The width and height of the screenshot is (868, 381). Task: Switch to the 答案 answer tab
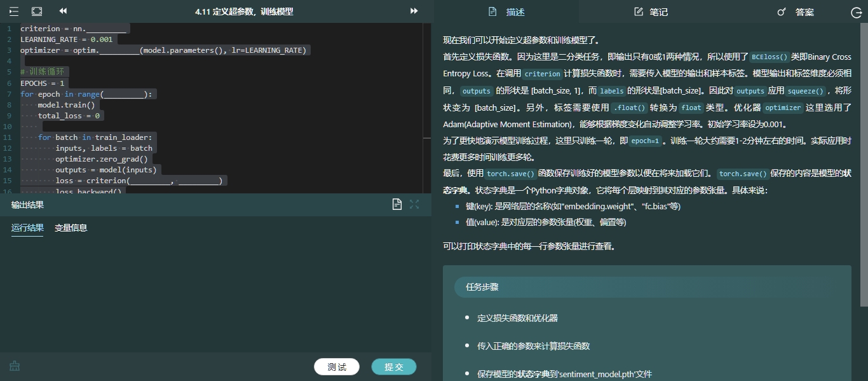point(796,12)
